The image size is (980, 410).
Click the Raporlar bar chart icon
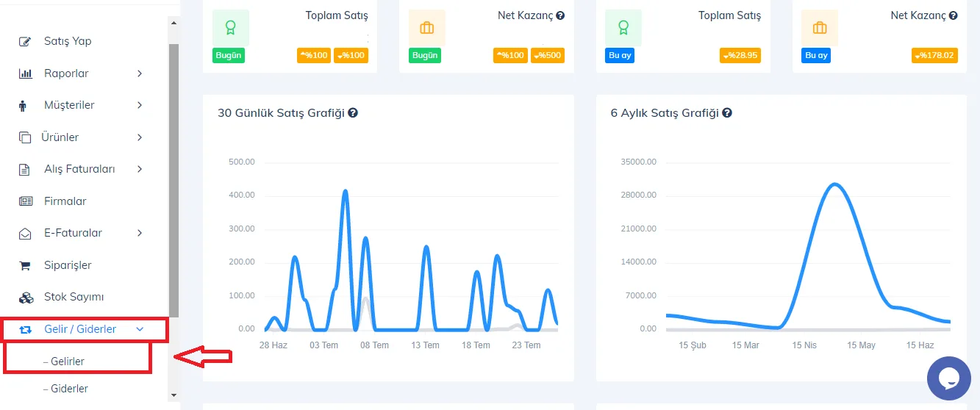click(x=26, y=73)
